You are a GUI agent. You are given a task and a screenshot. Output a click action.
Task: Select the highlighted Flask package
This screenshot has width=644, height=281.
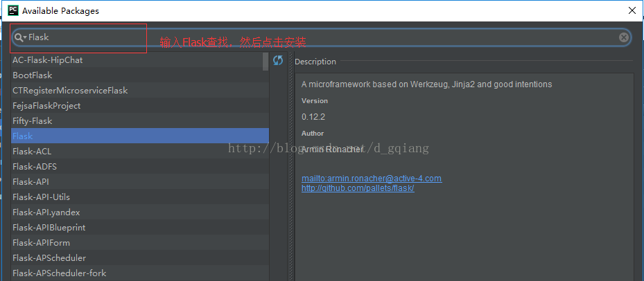[139, 136]
